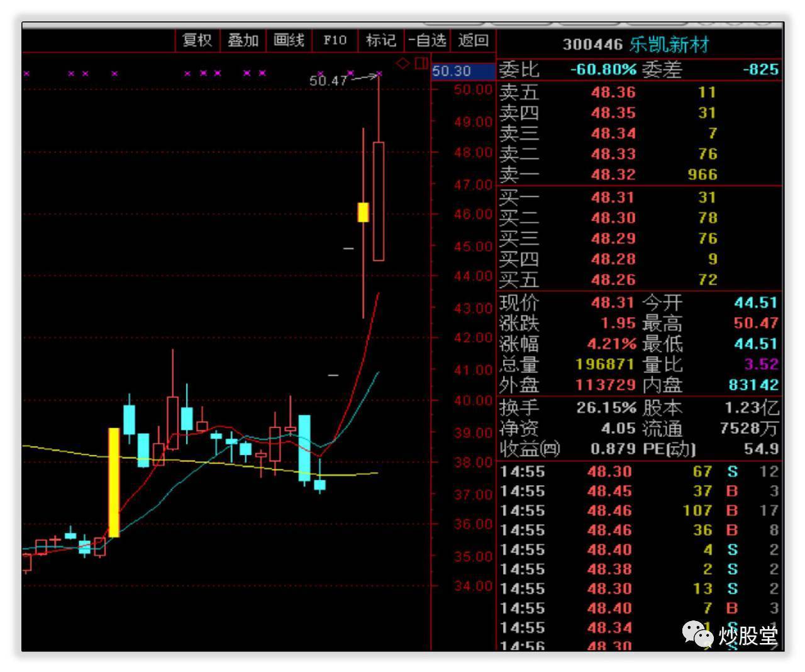Click 总量 value 196871
Image resolution: width=805 pixels, height=672 pixels.
coord(605,364)
